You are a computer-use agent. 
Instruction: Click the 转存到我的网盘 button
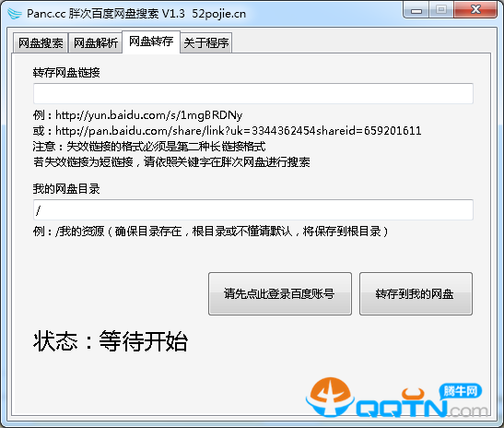click(x=416, y=294)
